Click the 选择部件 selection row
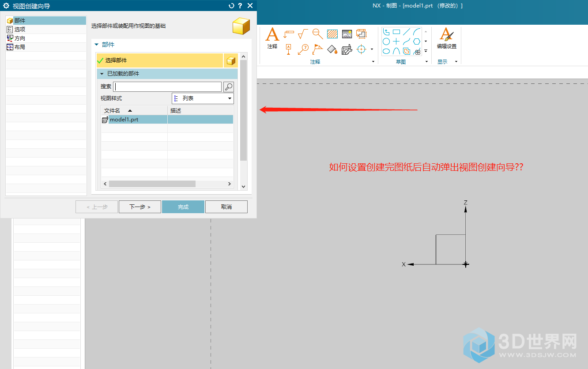 pos(160,60)
